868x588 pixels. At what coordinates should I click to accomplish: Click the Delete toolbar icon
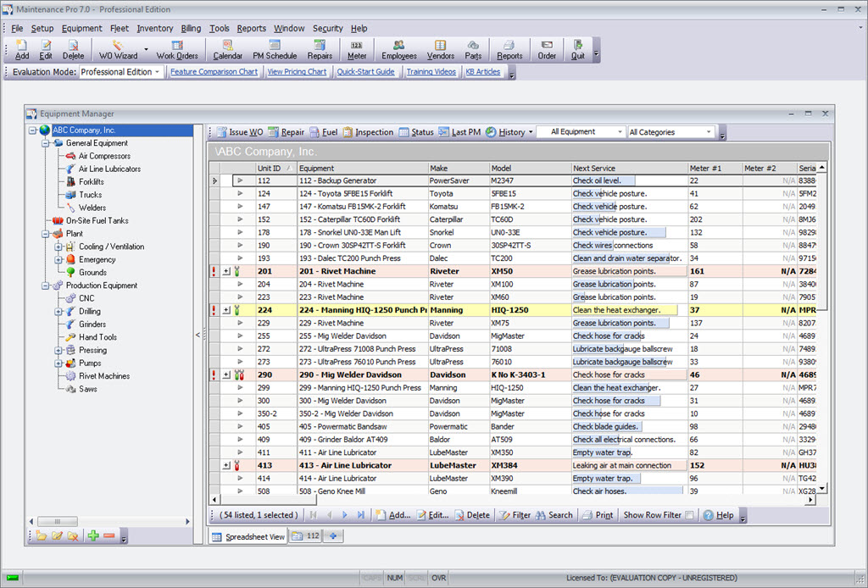click(x=73, y=50)
